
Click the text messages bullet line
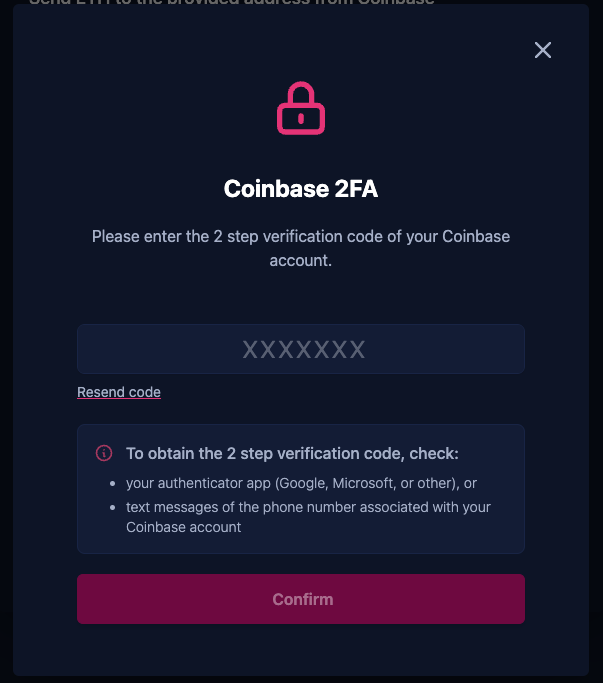(308, 507)
